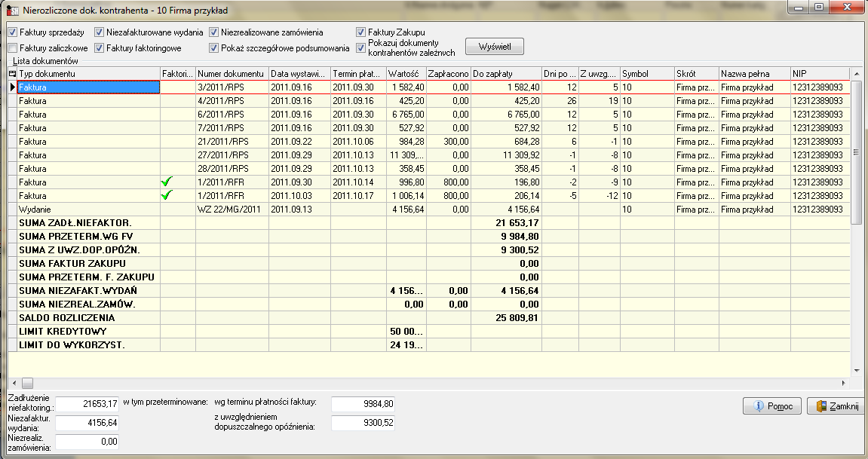
Task: Click the Niezrealiz. zamówienia field showing 0,00
Action: coord(87,442)
